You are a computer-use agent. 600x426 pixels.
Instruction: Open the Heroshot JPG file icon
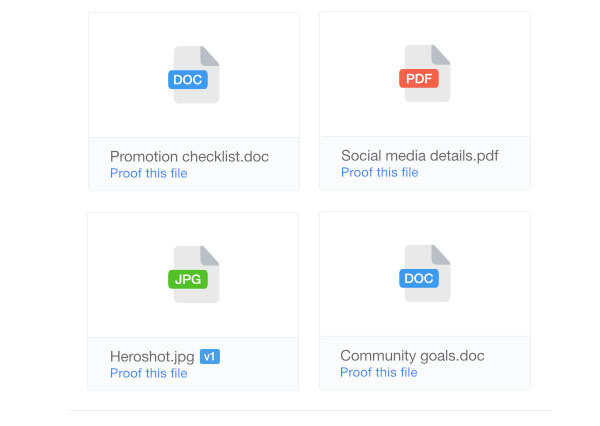click(x=194, y=274)
